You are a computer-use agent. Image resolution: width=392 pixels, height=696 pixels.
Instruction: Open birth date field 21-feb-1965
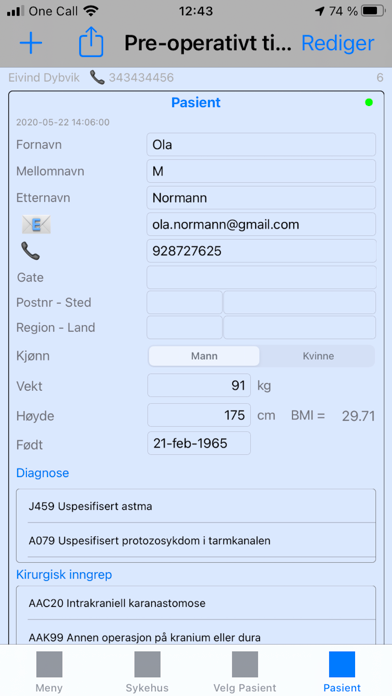pos(199,443)
